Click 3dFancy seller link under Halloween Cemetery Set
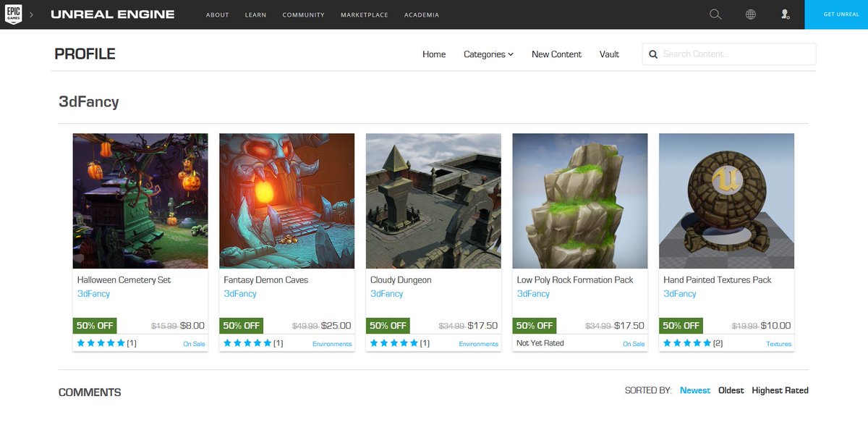868x425 pixels. click(93, 294)
